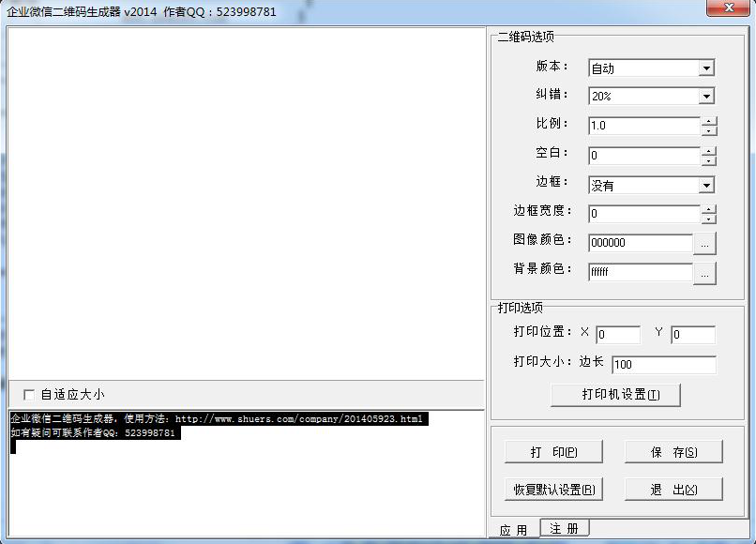Restore defaults with 恢复默认设置 button

pyautogui.click(x=553, y=490)
